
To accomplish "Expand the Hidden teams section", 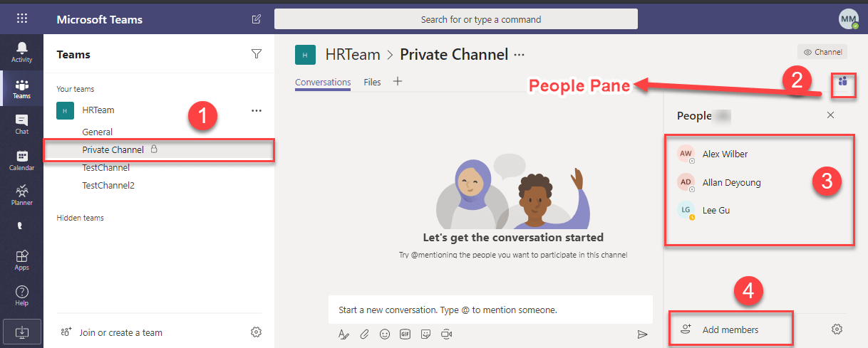I will click(x=80, y=218).
